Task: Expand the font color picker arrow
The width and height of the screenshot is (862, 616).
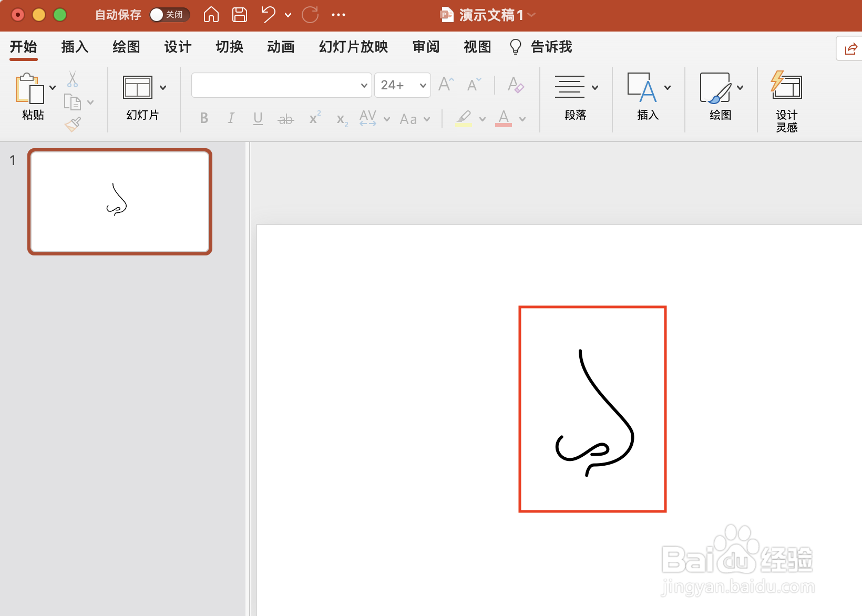Action: pos(522,119)
